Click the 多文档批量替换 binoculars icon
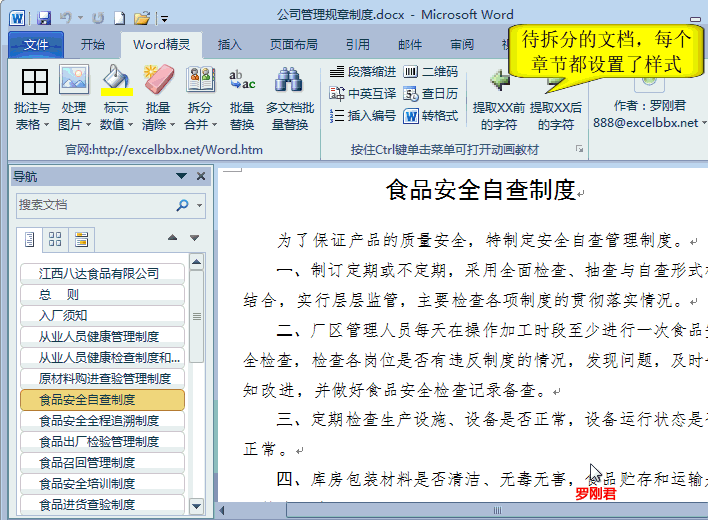 pyautogui.click(x=289, y=81)
